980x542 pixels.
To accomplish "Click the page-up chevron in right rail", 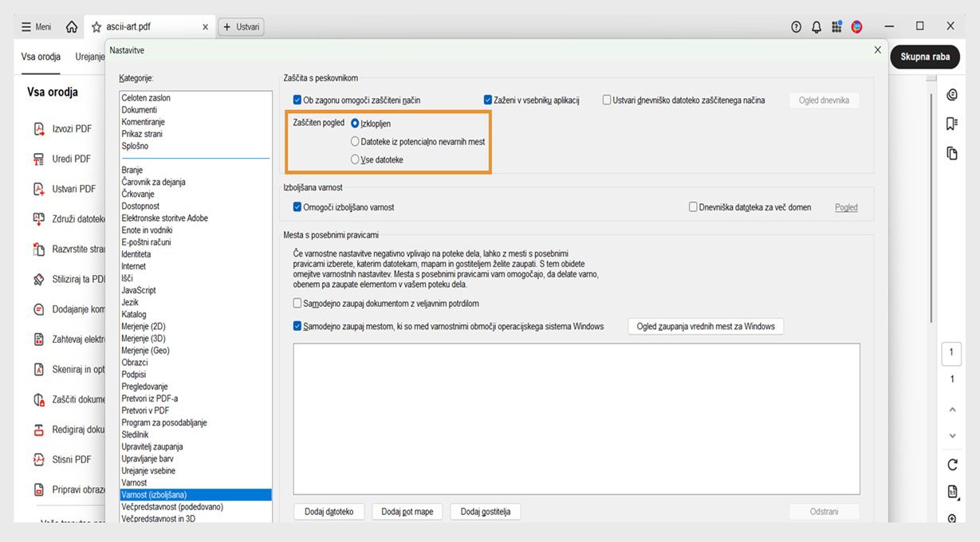I will click(952, 410).
